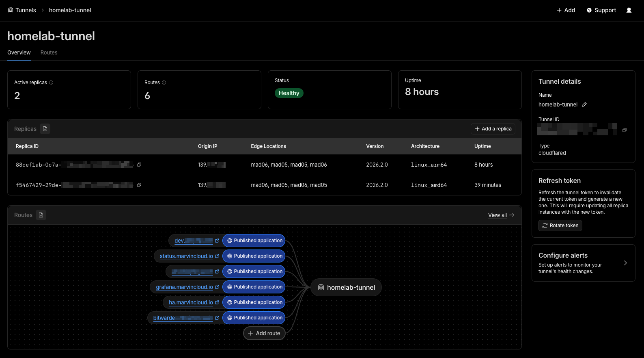
Task: Open external icon of the fully blurred route
Action: [x=217, y=271]
